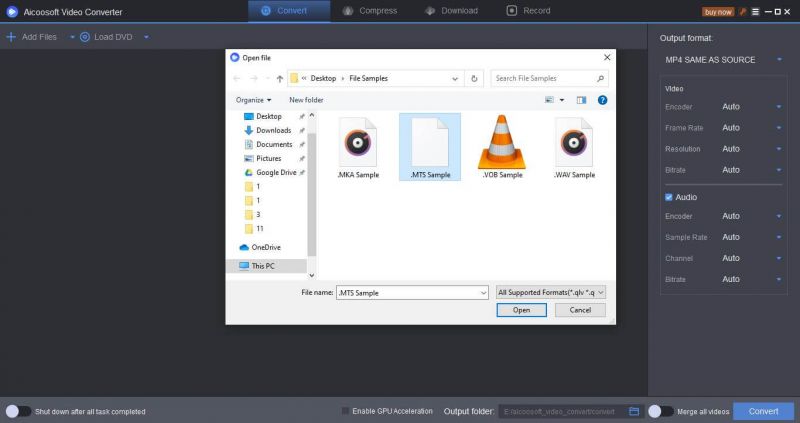This screenshot has height=423, width=800.
Task: Close the Open file dialog
Action: tap(607, 57)
